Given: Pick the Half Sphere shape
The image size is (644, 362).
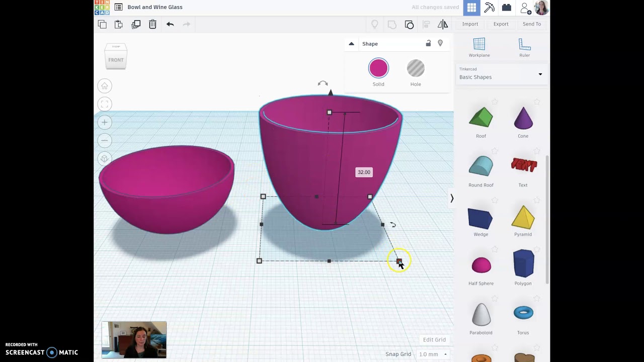Looking at the screenshot, I should point(481,264).
